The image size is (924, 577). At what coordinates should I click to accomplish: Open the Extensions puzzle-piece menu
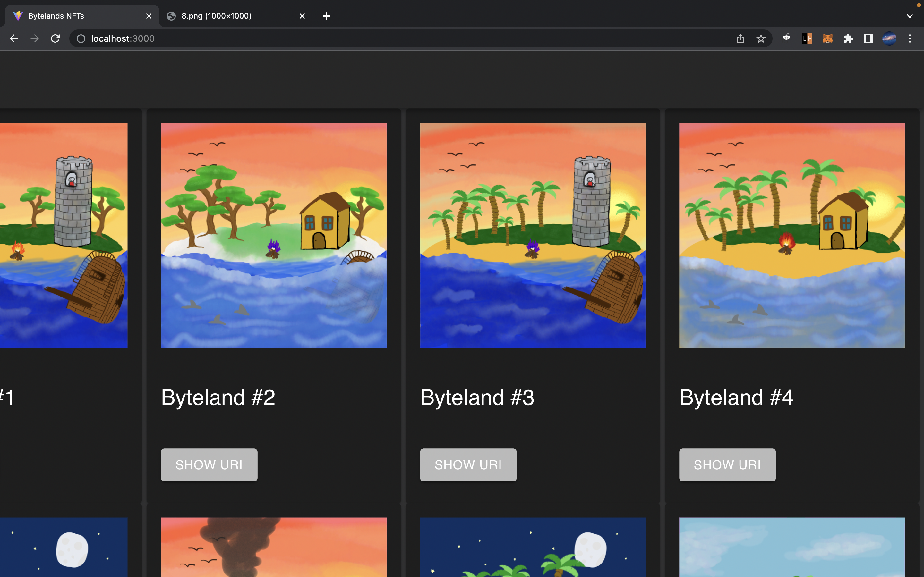(x=848, y=38)
